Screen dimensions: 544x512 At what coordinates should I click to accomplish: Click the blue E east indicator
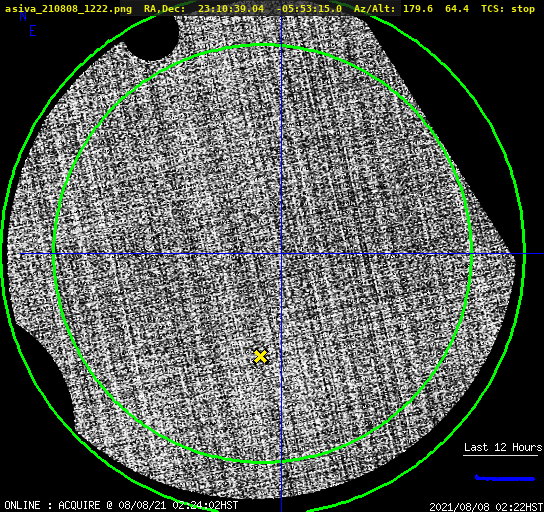pyautogui.click(x=33, y=31)
